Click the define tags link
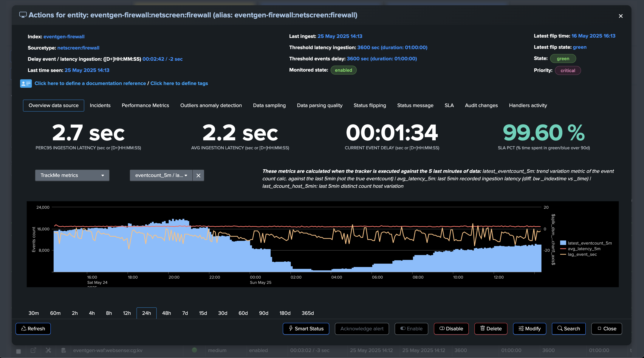644x358 pixels. (x=179, y=83)
